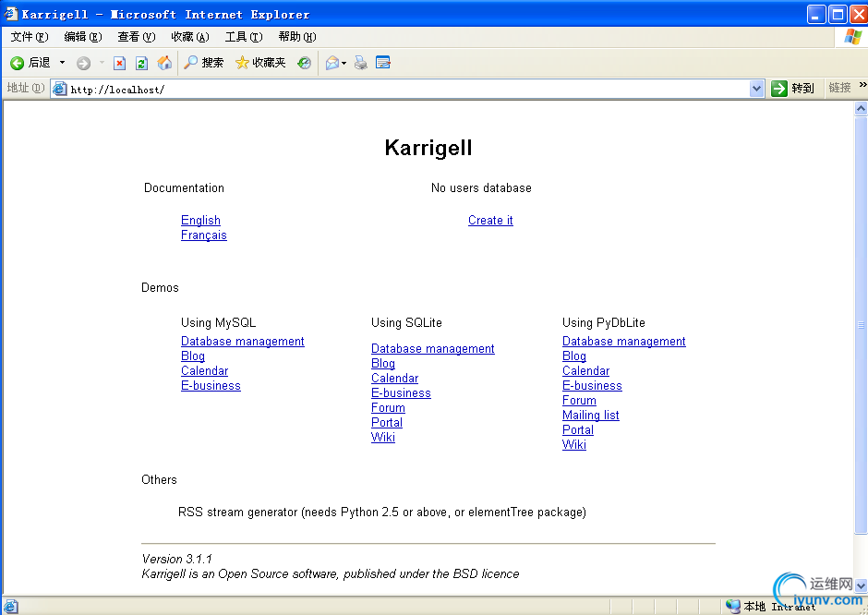Open the E-business link under MySQL
Screen dimensions: 868x615
211,386
